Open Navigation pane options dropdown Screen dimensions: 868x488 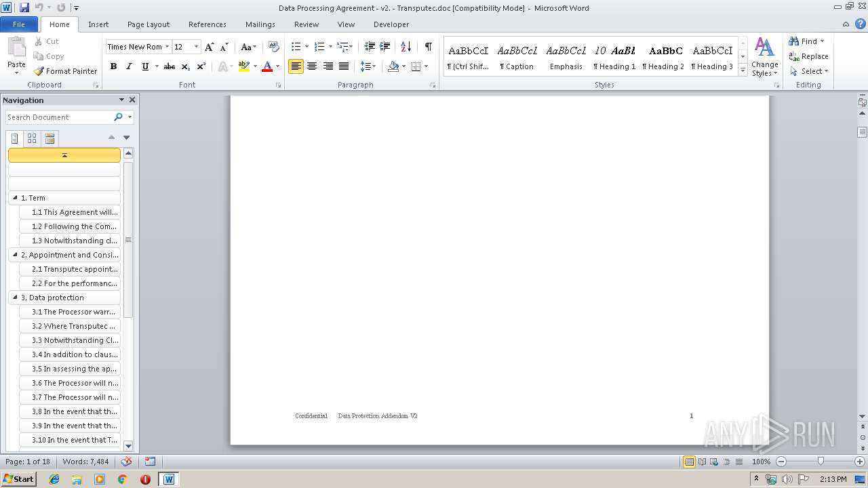(x=121, y=100)
